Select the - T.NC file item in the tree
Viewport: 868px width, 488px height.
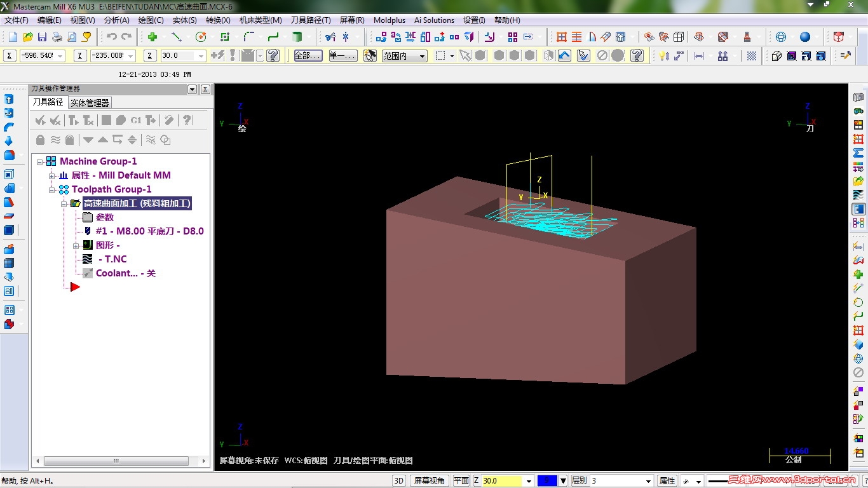(112, 259)
